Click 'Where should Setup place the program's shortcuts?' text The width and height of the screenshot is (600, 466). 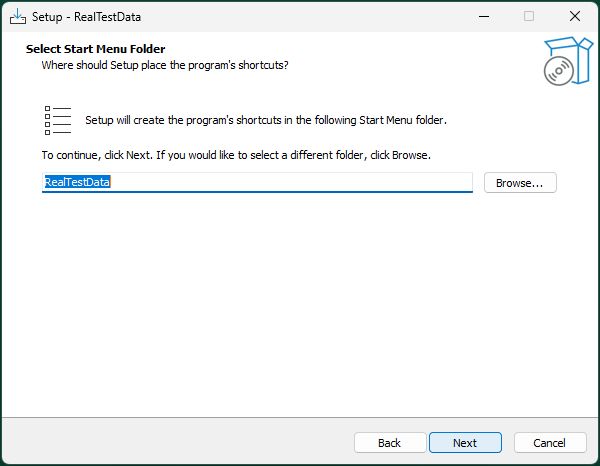[165, 65]
